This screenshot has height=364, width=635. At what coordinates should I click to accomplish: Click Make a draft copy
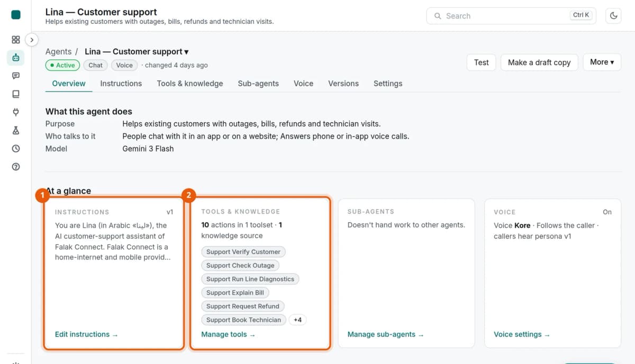point(539,62)
